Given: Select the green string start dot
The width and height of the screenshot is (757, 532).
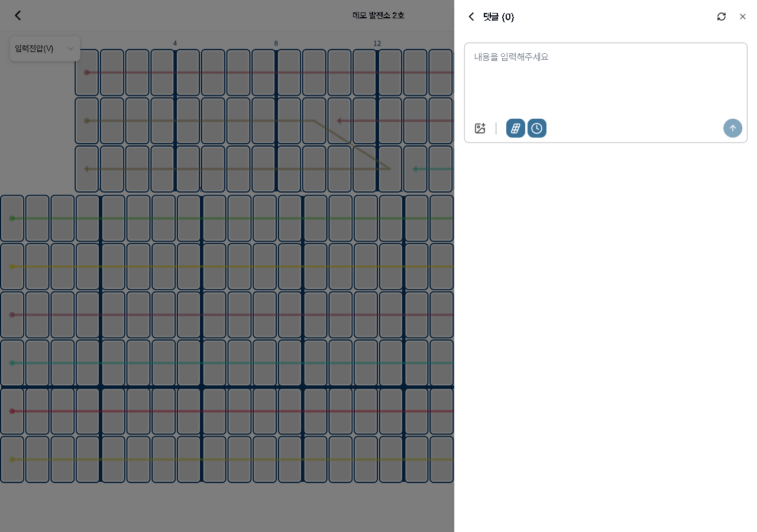Looking at the screenshot, I should 12,219.
